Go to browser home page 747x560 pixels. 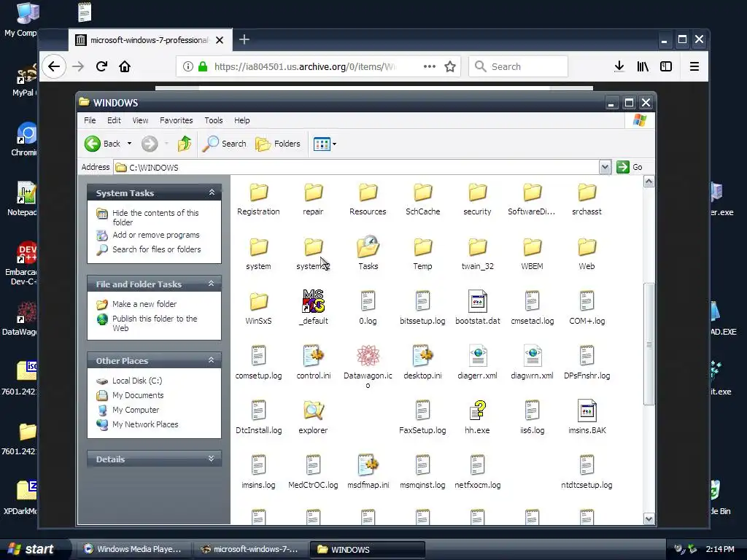(x=125, y=66)
